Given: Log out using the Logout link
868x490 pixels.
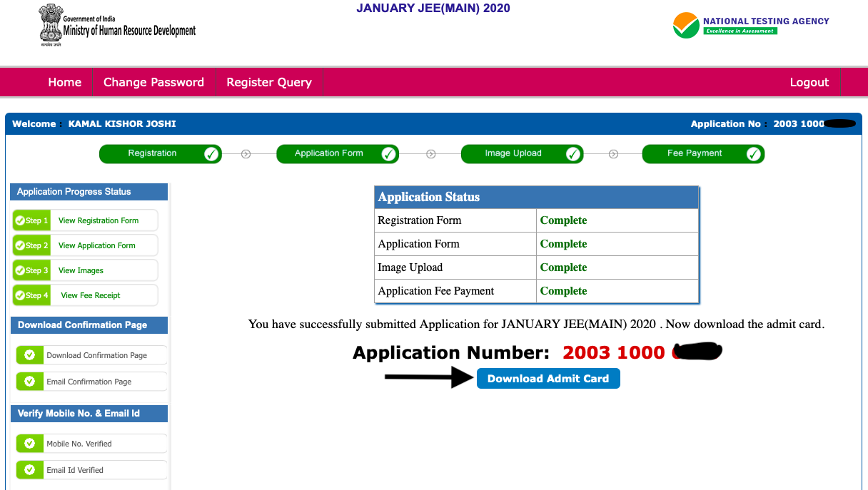Looking at the screenshot, I should 809,82.
